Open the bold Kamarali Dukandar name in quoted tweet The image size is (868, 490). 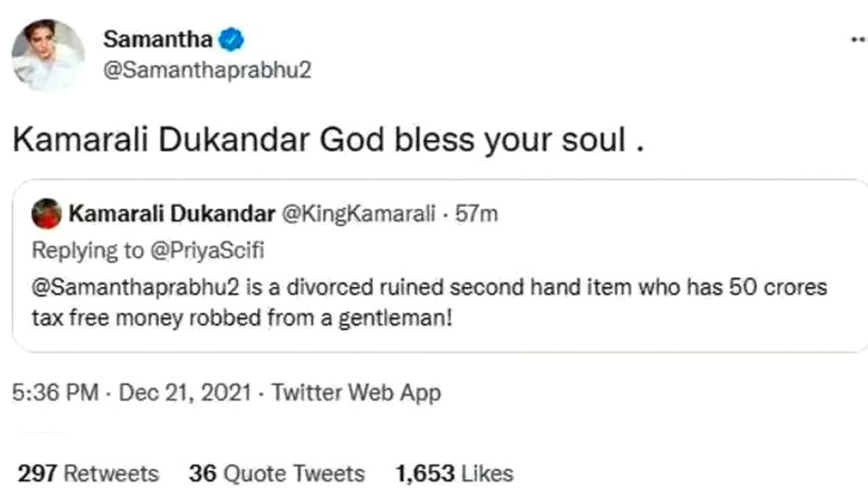click(172, 214)
